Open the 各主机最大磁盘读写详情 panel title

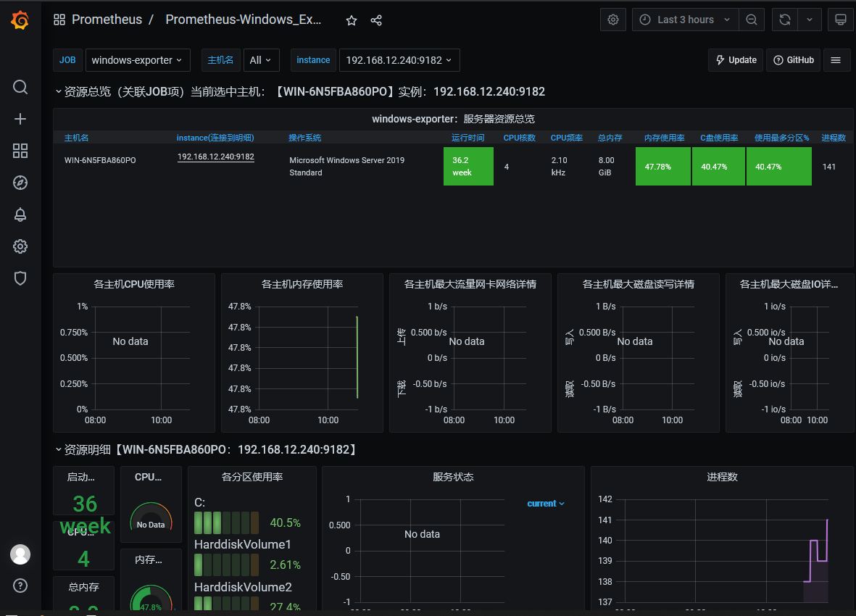(x=638, y=284)
